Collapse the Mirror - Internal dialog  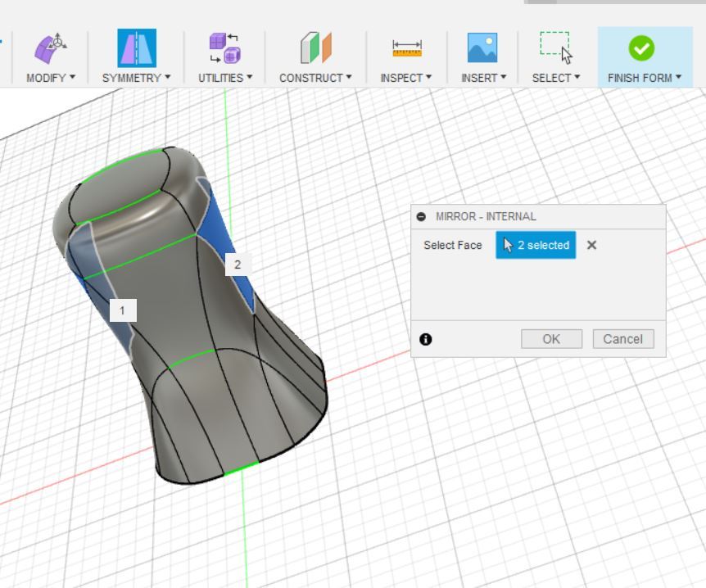pos(421,216)
